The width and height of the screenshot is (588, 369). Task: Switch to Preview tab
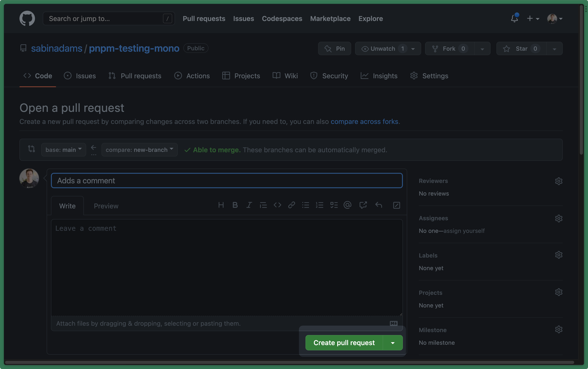point(106,205)
